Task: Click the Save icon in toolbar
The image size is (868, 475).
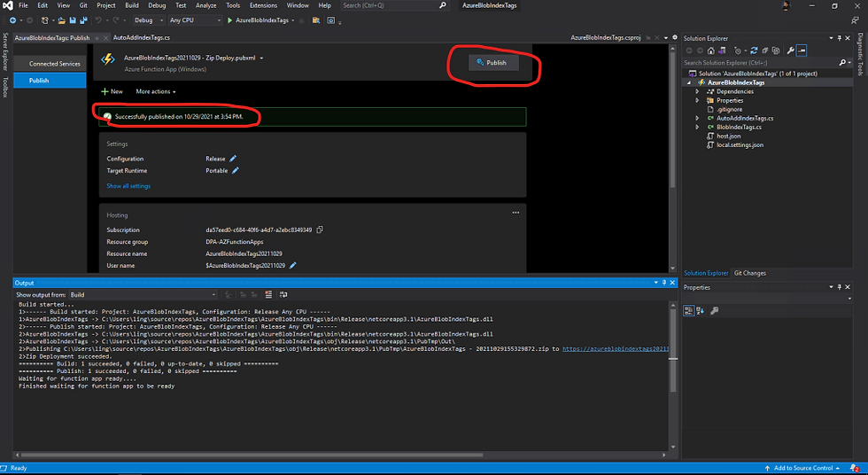Action: 73,20
